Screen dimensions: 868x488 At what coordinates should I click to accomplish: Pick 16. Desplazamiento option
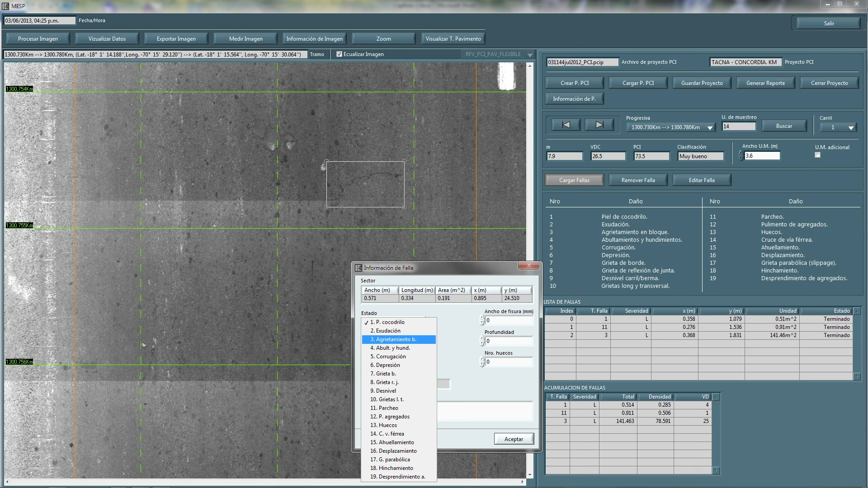click(398, 451)
